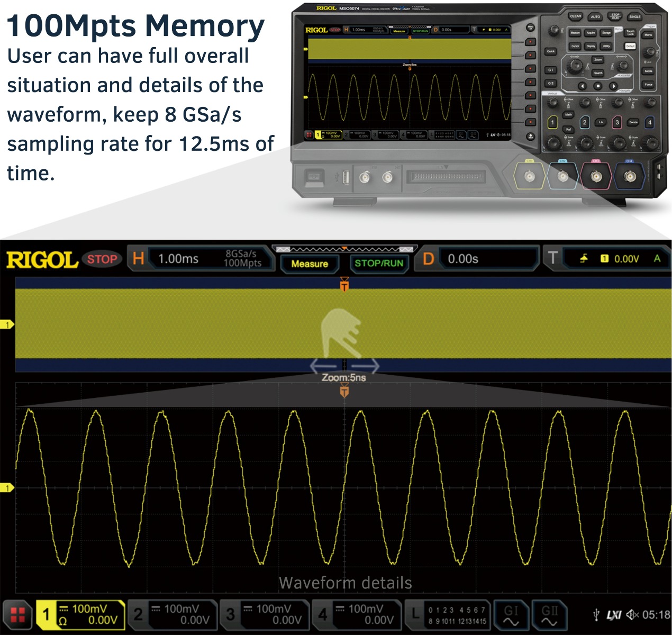Click the channel 1 ground marker beside the zoomed sine wave
The height and width of the screenshot is (635, 672).
click(7, 487)
